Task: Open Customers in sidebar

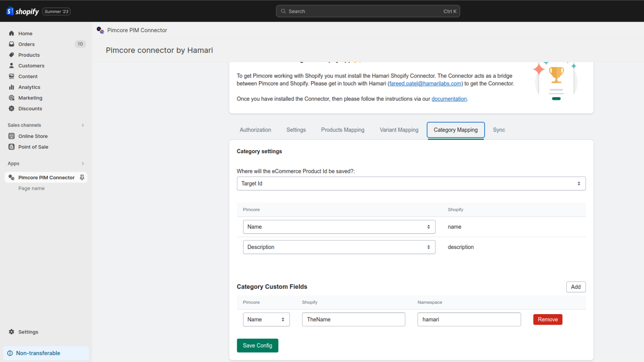Action: [x=31, y=66]
